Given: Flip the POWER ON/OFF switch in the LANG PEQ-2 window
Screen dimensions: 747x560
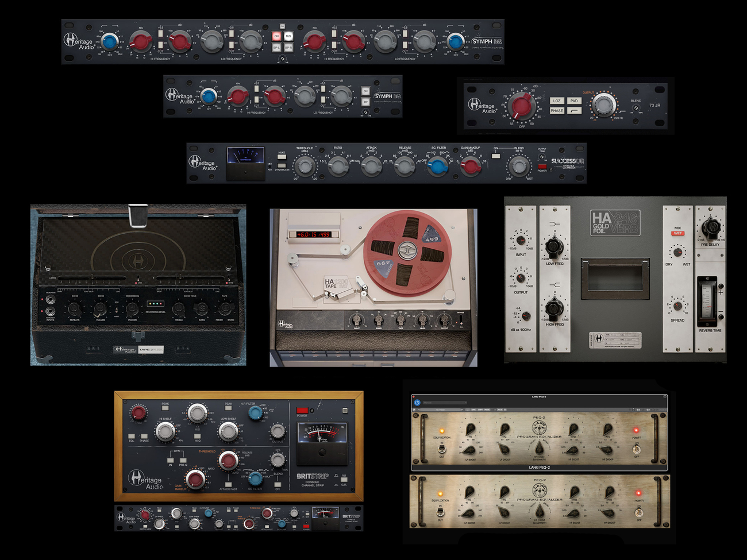Looking at the screenshot, I should click(636, 449).
